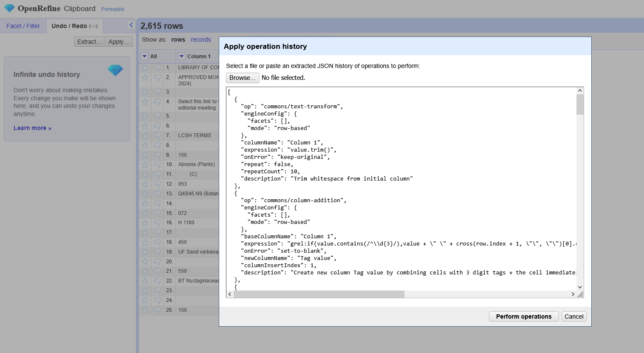Flag row 13 QK945.N9

[x=157, y=194]
